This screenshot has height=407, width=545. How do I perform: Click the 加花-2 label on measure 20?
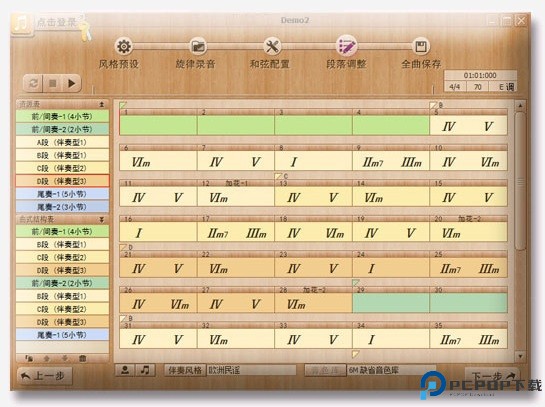coord(469,219)
